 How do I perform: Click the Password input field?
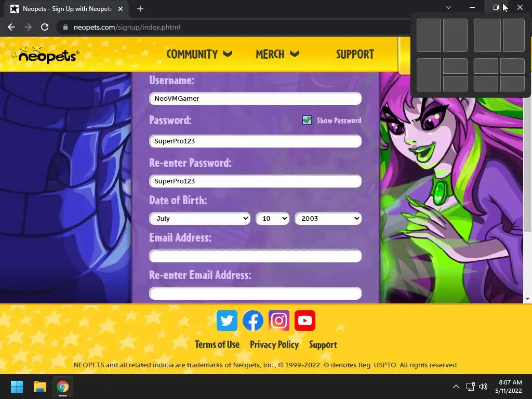256,141
